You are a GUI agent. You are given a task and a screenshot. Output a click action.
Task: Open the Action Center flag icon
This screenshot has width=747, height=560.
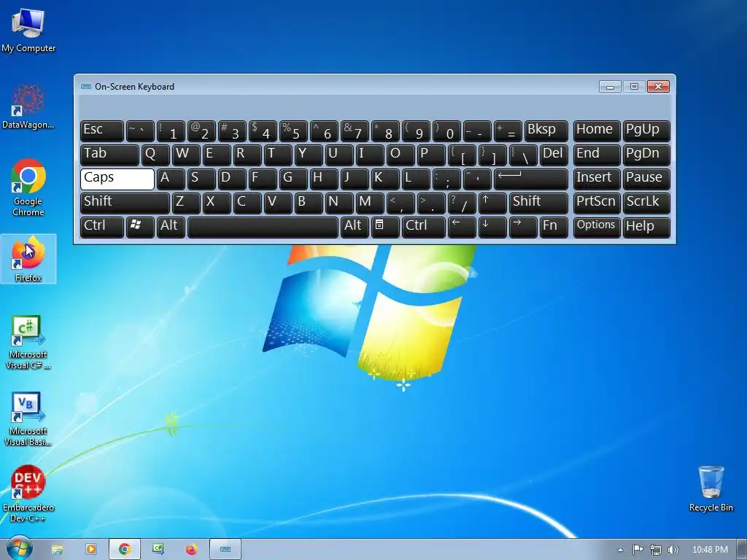pyautogui.click(x=638, y=550)
